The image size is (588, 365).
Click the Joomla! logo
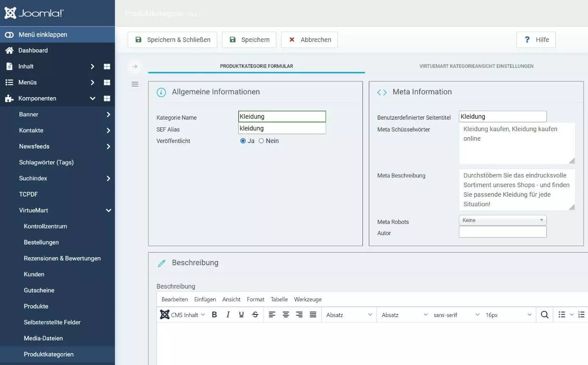coord(34,13)
